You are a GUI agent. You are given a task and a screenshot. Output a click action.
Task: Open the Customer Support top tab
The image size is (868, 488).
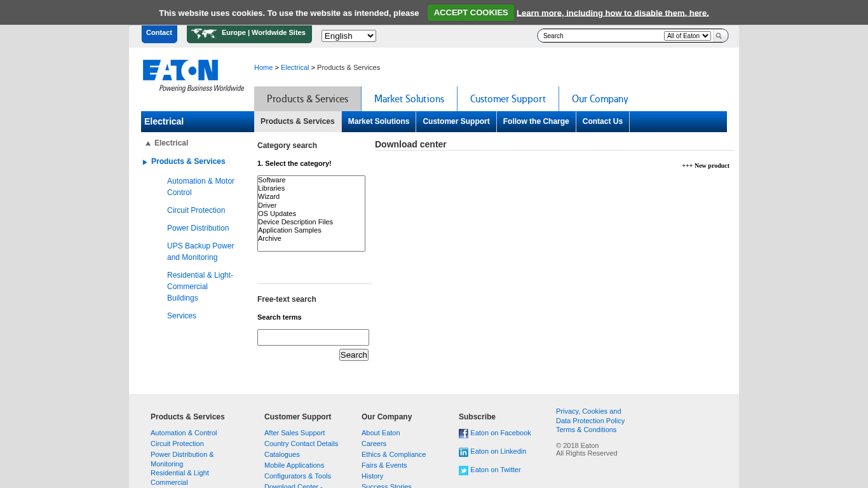pos(508,99)
